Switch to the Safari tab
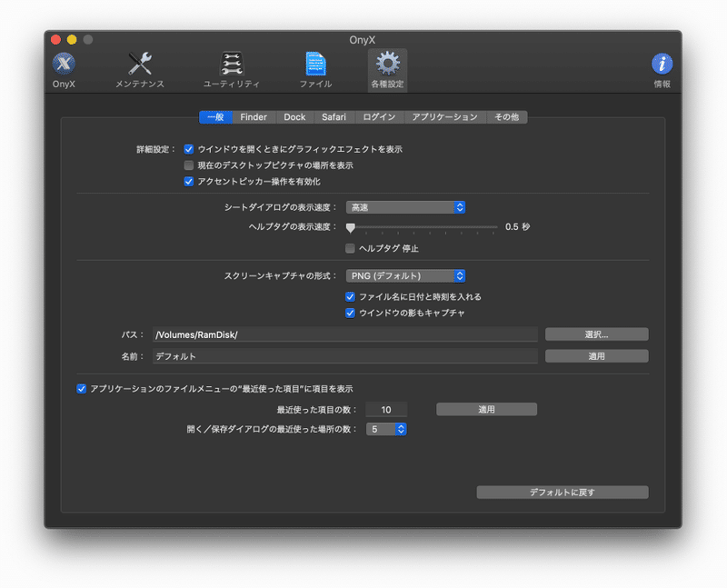727x588 pixels. tap(334, 117)
